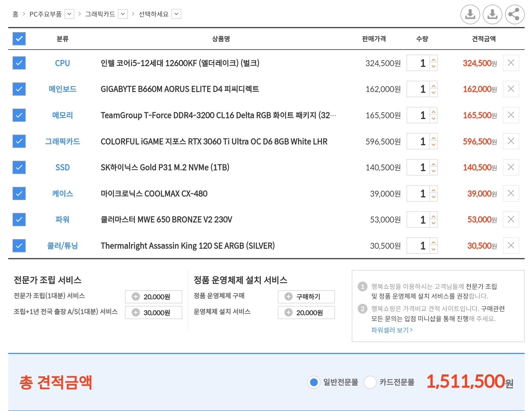The image size is (532, 411).
Task: Delete the TeamGroup T-Force memory row
Action: [x=511, y=115]
